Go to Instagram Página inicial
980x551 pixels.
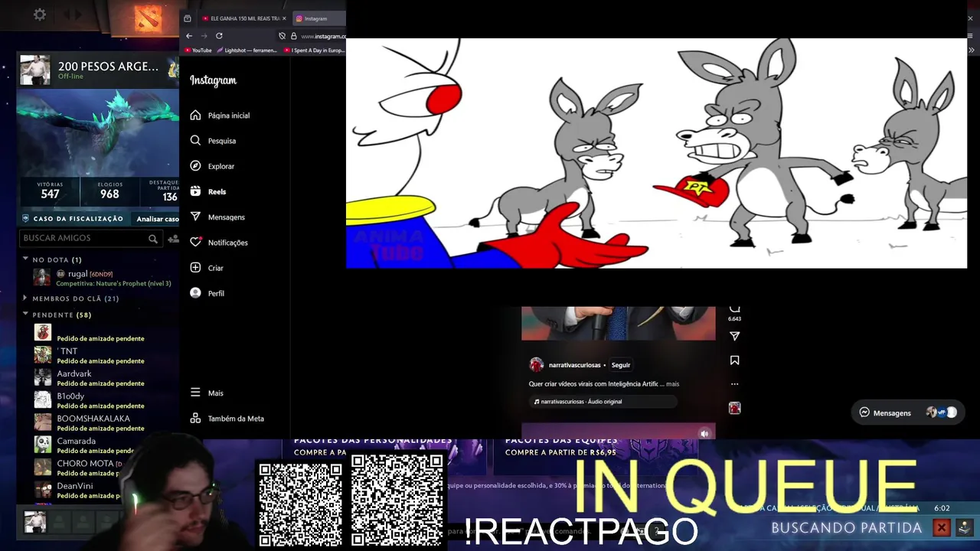point(220,116)
